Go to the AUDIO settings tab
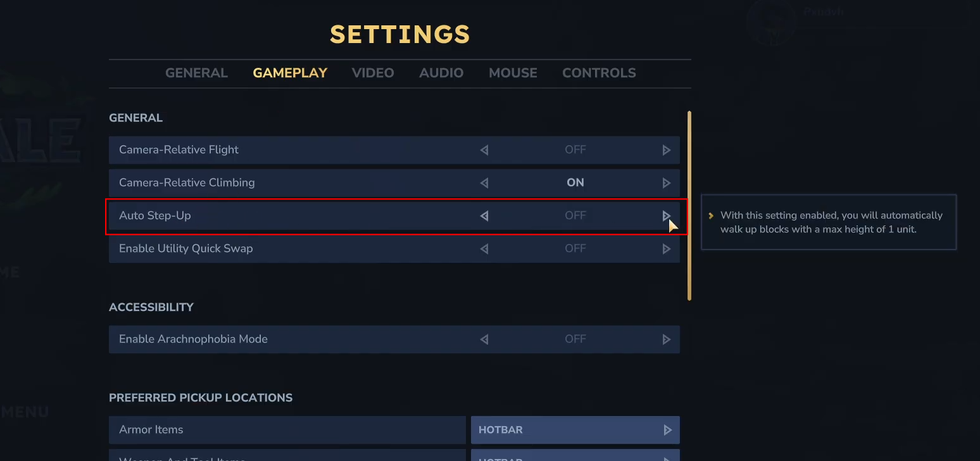 (x=441, y=73)
